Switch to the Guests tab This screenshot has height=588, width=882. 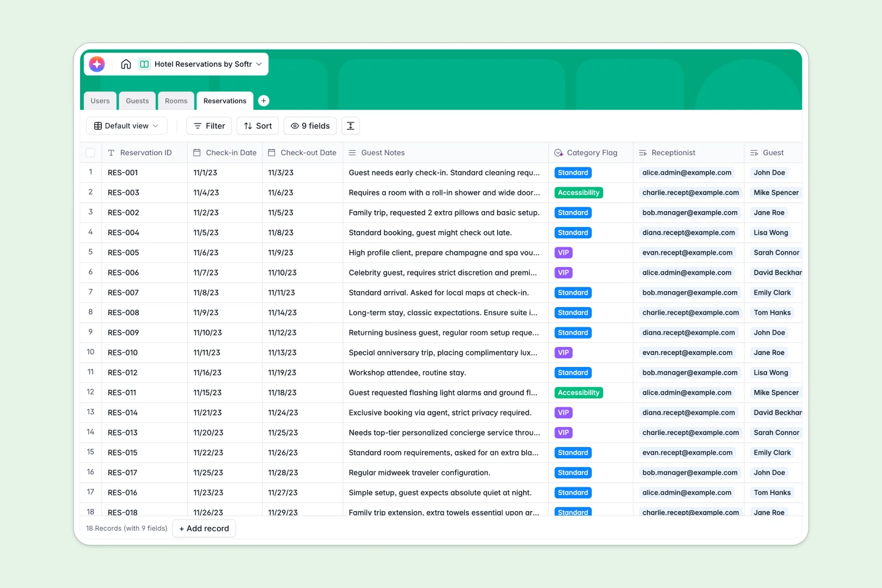tap(137, 101)
